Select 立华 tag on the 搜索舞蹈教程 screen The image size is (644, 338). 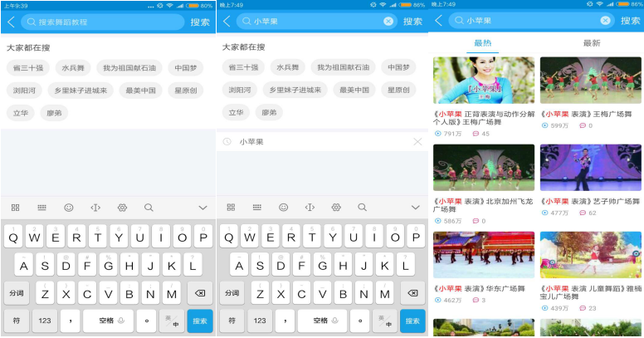coord(21,113)
